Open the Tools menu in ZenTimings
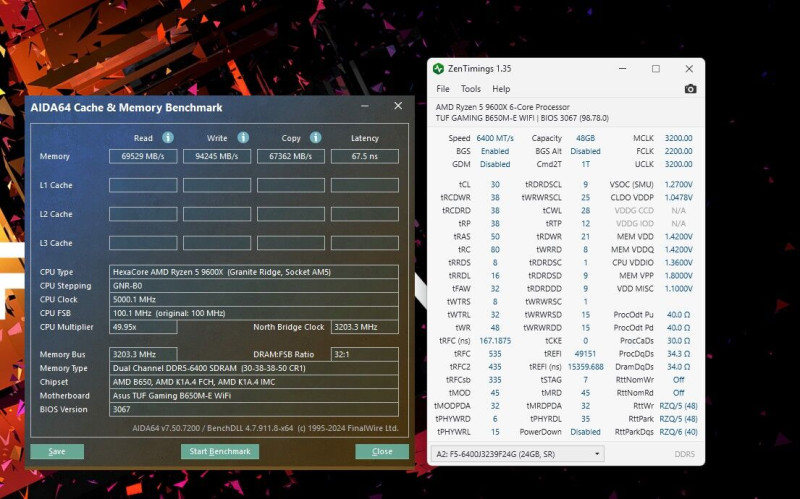 click(470, 89)
